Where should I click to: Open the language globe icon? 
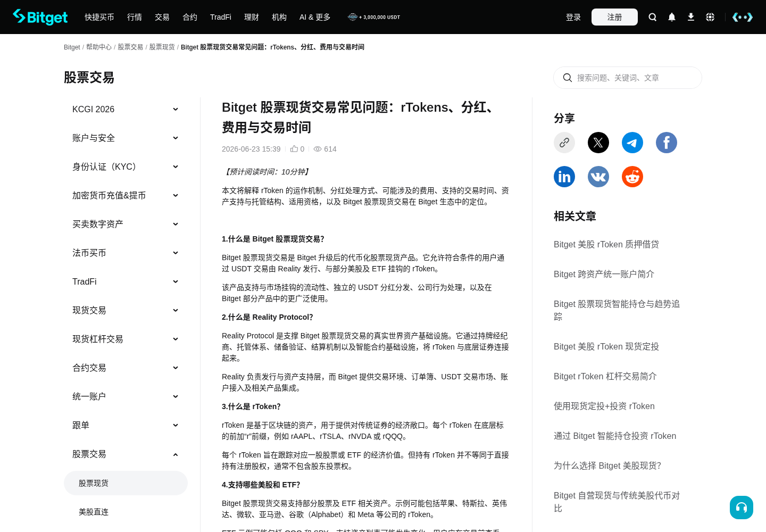point(710,17)
